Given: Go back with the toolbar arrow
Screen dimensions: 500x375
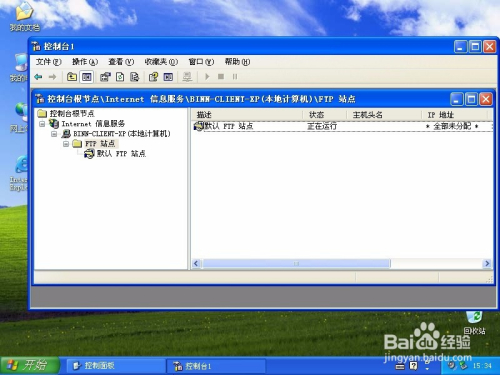Looking at the screenshot, I should [38, 77].
